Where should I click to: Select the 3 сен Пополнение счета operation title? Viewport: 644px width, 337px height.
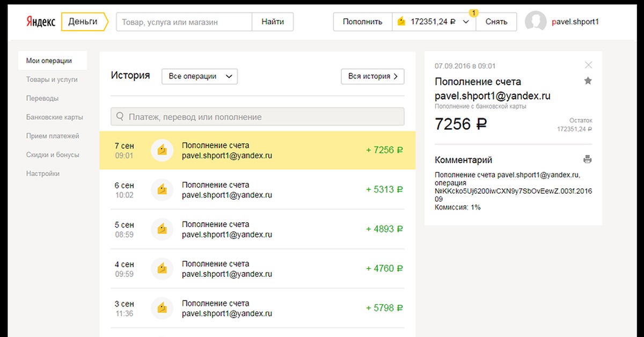tap(215, 303)
